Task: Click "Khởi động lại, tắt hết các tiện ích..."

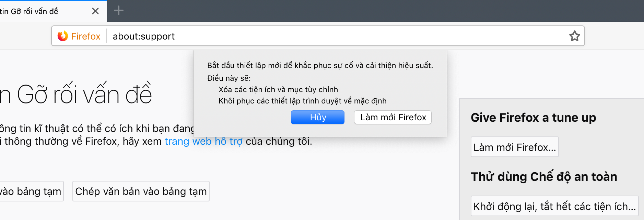Action: [554, 206]
